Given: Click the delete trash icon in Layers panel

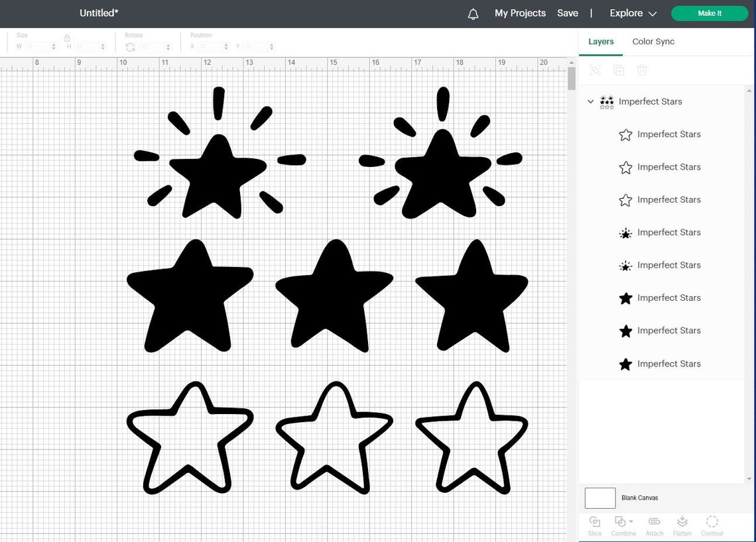Looking at the screenshot, I should (x=642, y=70).
